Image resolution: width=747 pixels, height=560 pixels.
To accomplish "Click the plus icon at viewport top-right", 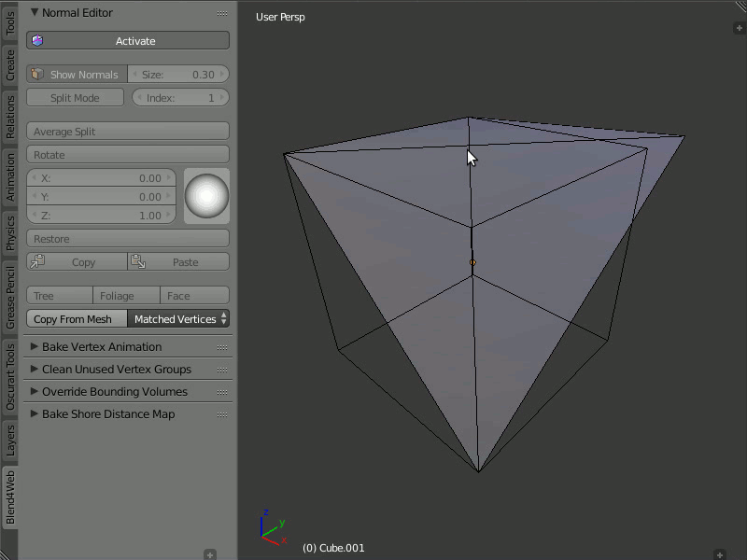I will (739, 28).
